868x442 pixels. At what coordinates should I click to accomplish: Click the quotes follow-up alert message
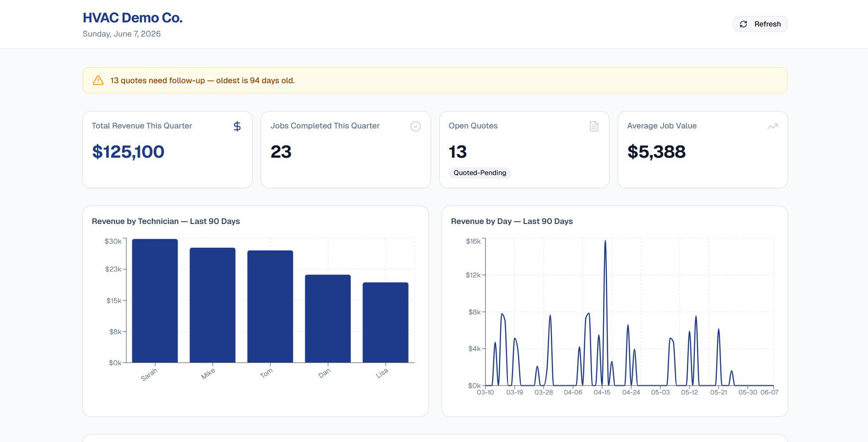(203, 80)
